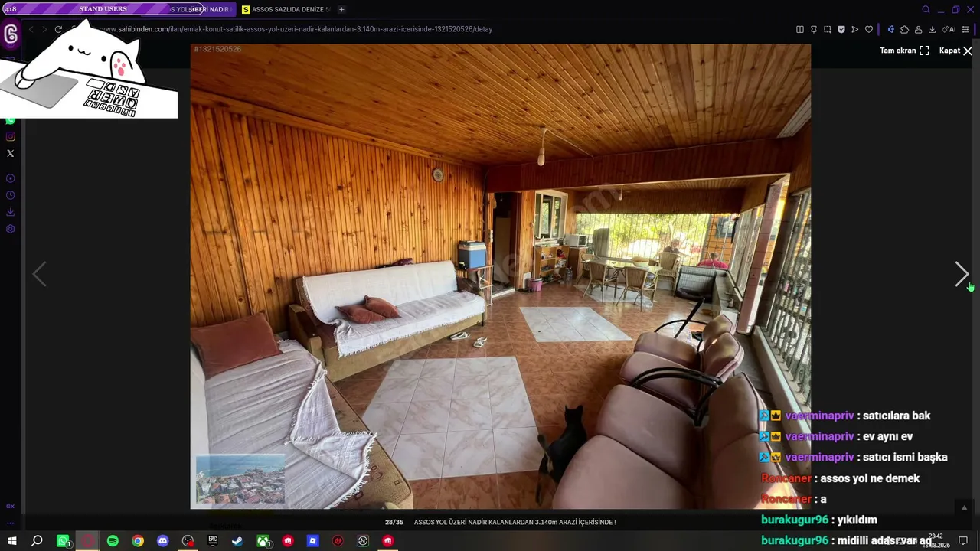Open Epic Games Launcher from the taskbar
This screenshot has width=980, height=551.
[x=213, y=541]
